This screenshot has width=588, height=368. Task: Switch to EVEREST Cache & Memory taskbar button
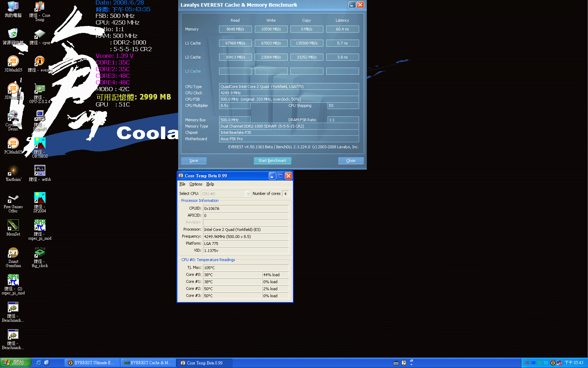[148, 363]
